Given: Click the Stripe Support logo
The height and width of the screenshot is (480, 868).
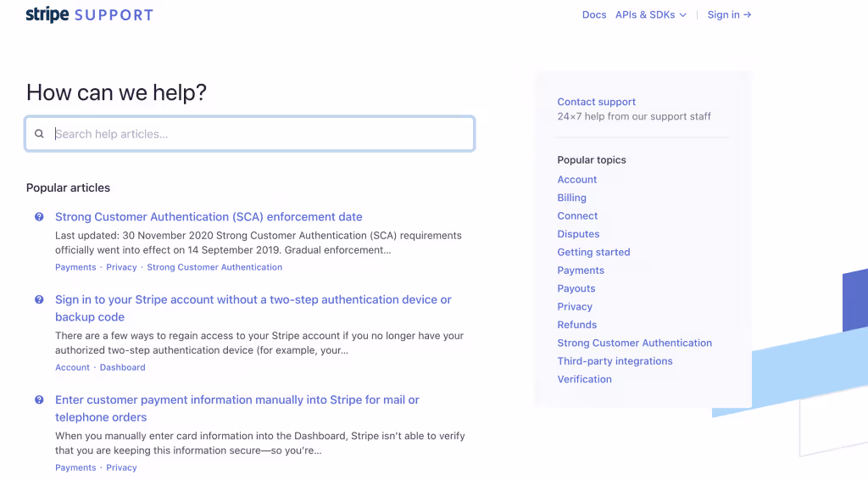Looking at the screenshot, I should (x=89, y=14).
